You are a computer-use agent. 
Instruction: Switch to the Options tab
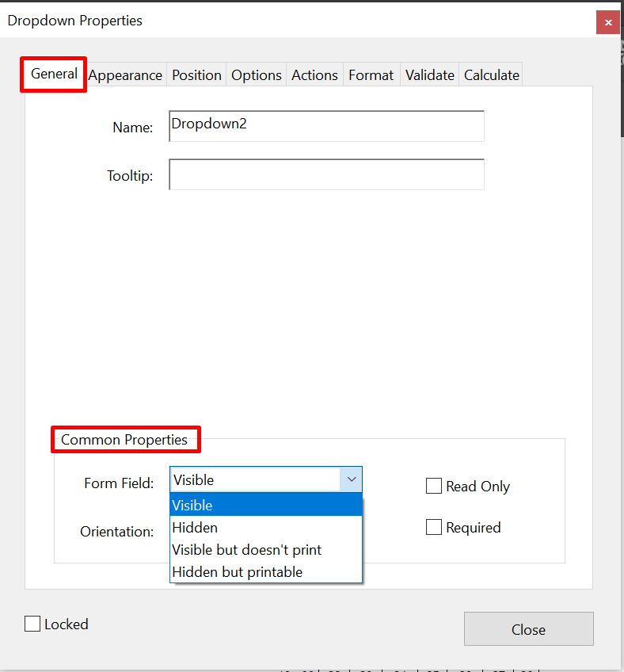click(x=256, y=74)
